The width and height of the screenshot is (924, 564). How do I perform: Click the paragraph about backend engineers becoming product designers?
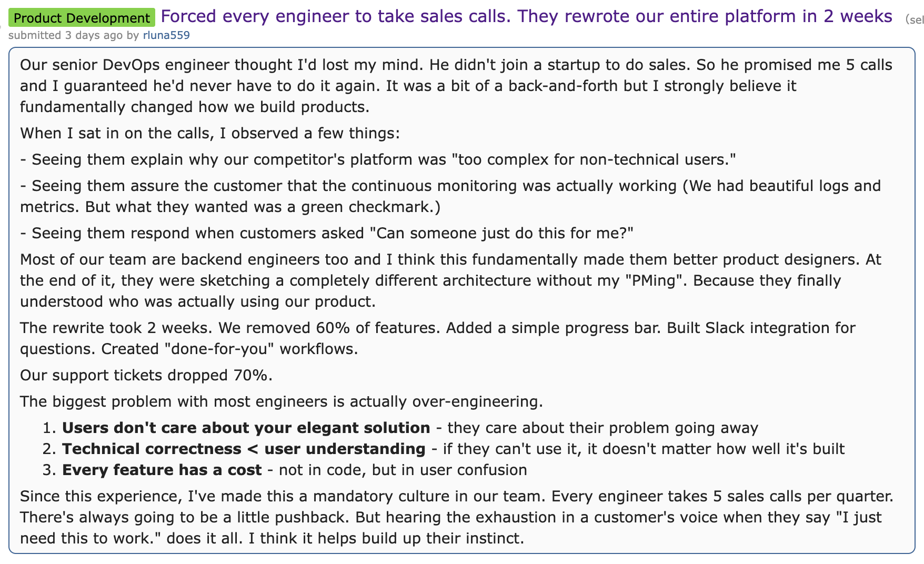[450, 280]
